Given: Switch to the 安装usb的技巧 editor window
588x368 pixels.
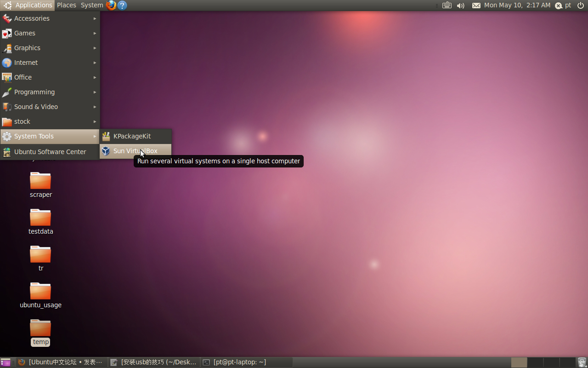Looking at the screenshot, I should click(154, 362).
